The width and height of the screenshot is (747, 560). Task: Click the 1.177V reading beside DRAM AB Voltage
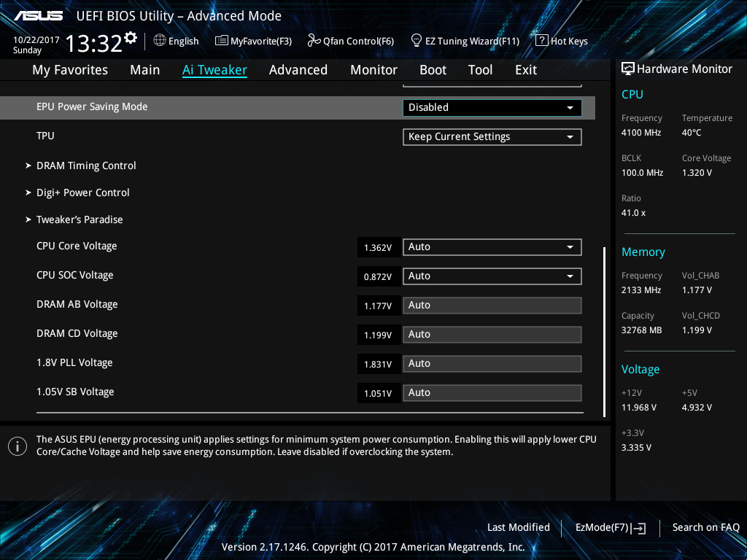point(379,306)
